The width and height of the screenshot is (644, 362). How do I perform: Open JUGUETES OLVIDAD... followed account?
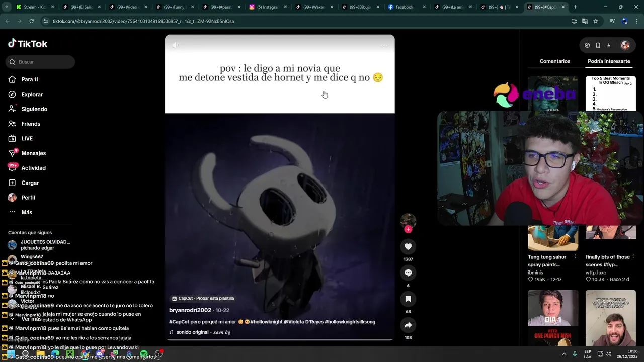[x=40, y=245]
